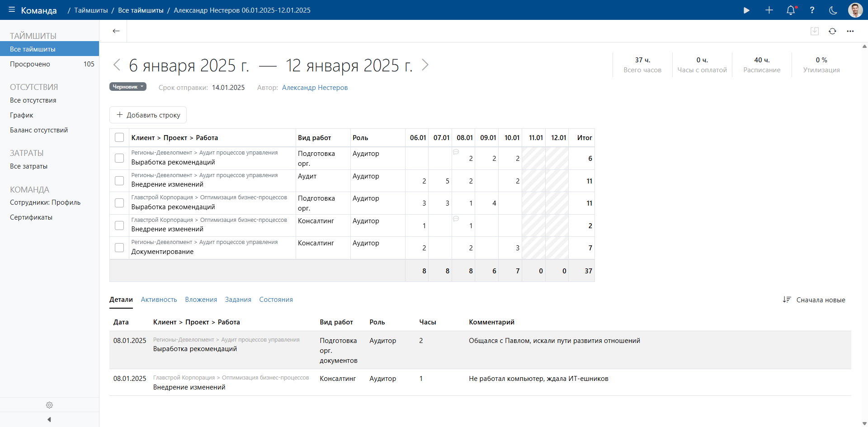Check the select-all checkbox in table header
This screenshot has height=427, width=868.
click(119, 137)
